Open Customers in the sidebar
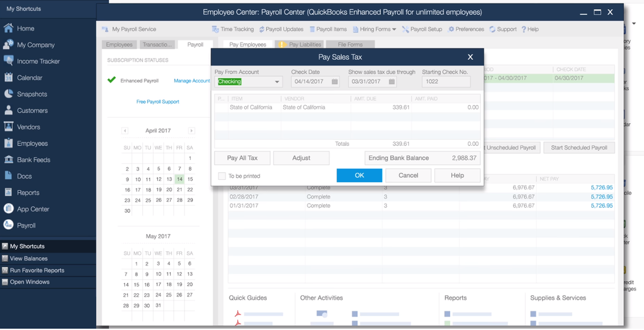This screenshot has width=644, height=330. (26, 110)
